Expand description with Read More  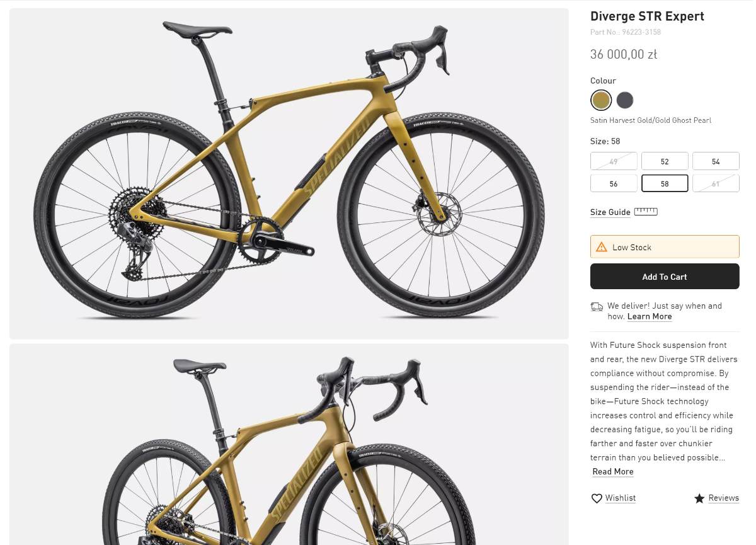(x=613, y=472)
